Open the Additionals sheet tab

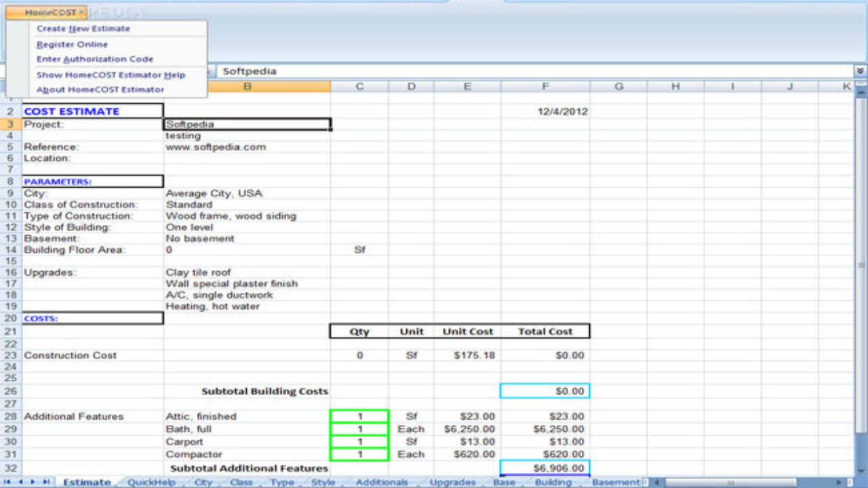tap(382, 483)
